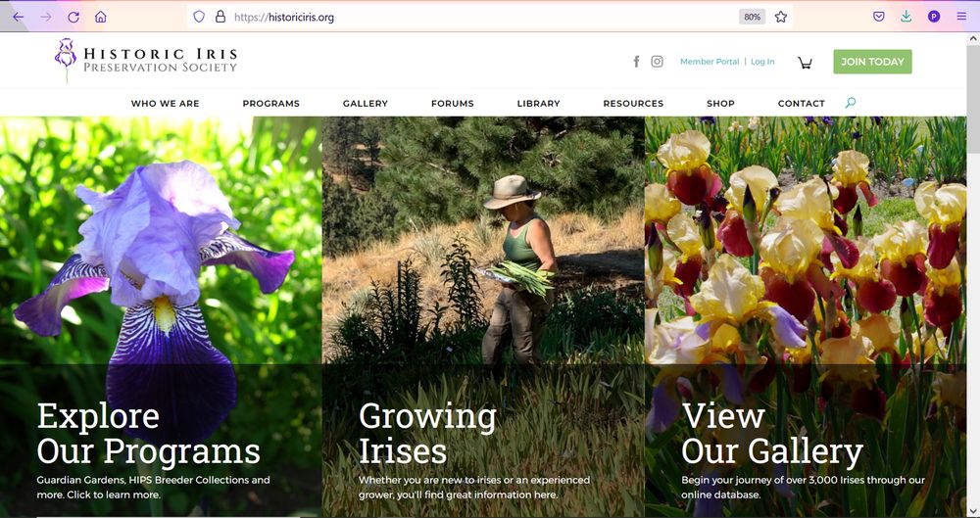Go to the browser home icon

coord(101,17)
